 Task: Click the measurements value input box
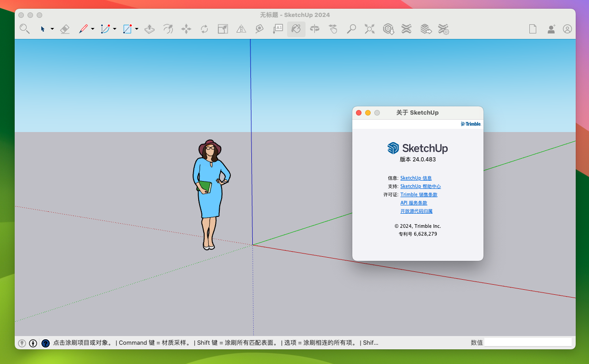(528, 342)
